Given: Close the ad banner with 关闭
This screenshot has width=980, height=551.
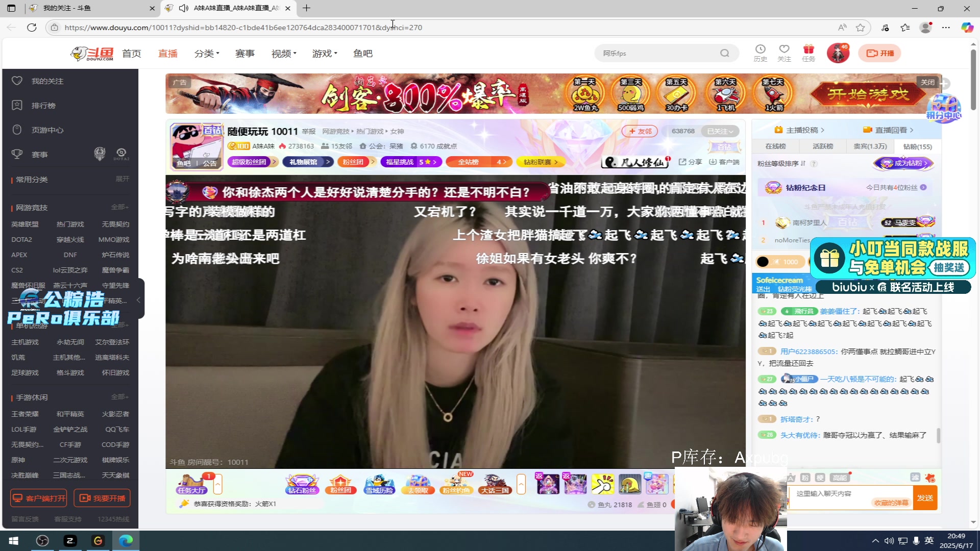Looking at the screenshot, I should [927, 82].
